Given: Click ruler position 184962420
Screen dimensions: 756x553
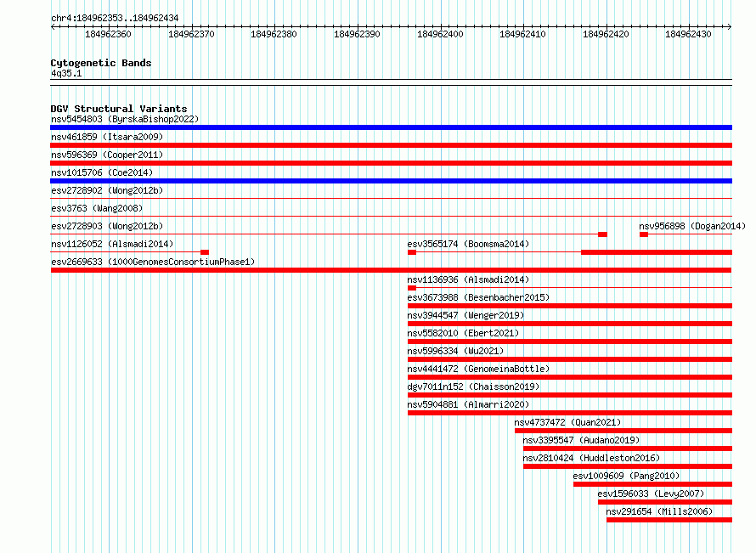Looking at the screenshot, I should [606, 34].
